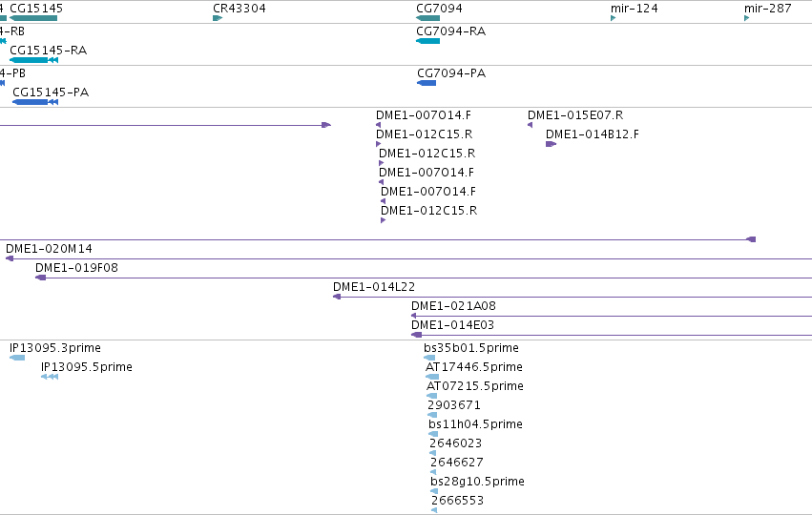Click the DME1-019F08 clone label
Image resolution: width=812 pixels, height=515 pixels.
click(x=76, y=268)
